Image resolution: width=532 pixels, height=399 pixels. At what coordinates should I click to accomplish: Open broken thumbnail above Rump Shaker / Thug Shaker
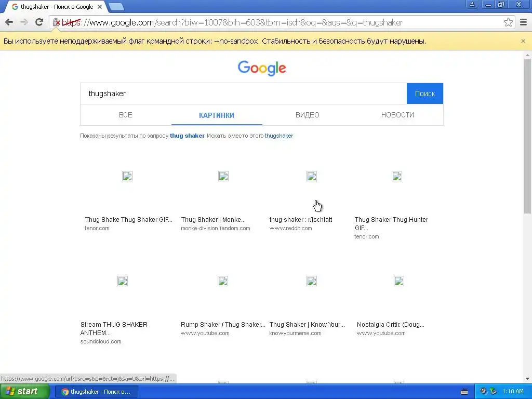(x=223, y=281)
